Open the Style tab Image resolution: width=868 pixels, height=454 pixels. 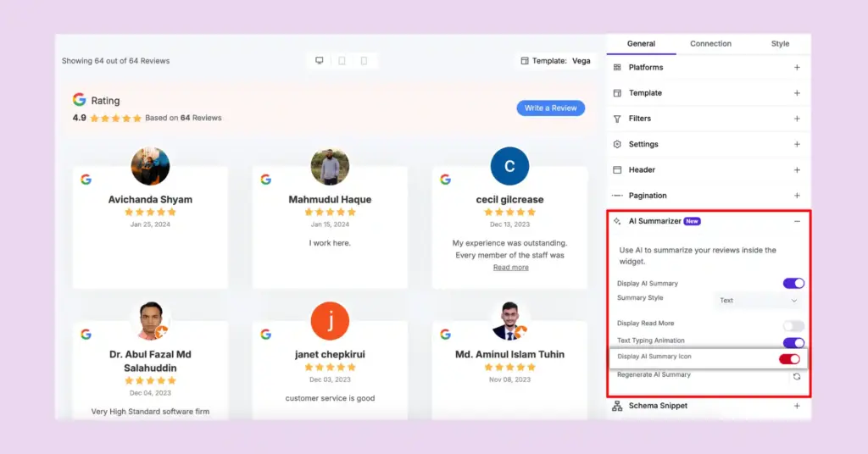(x=780, y=44)
